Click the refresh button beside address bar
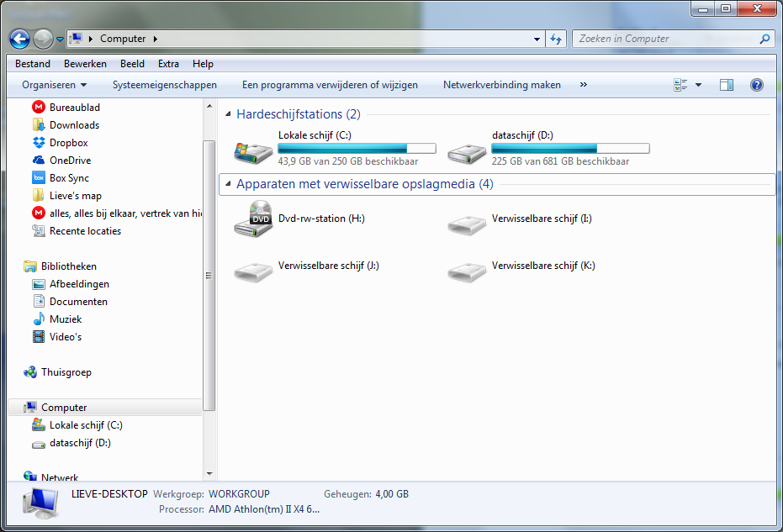The height and width of the screenshot is (532, 783). point(556,39)
